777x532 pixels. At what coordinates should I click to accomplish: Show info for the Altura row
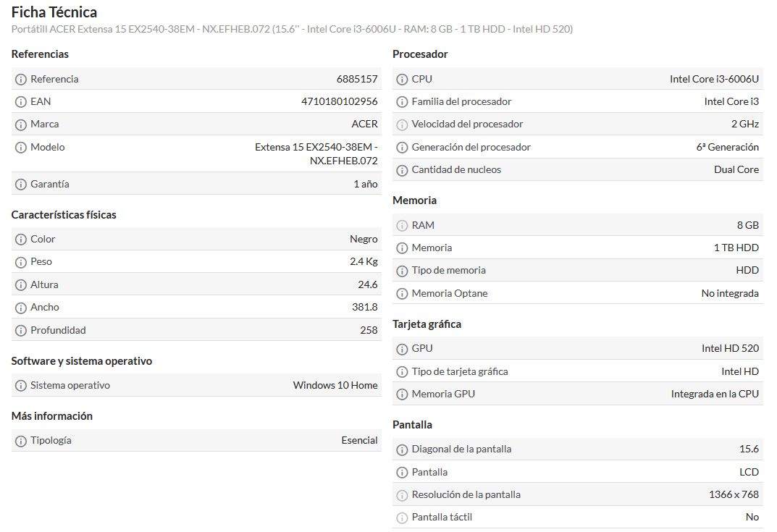21,285
